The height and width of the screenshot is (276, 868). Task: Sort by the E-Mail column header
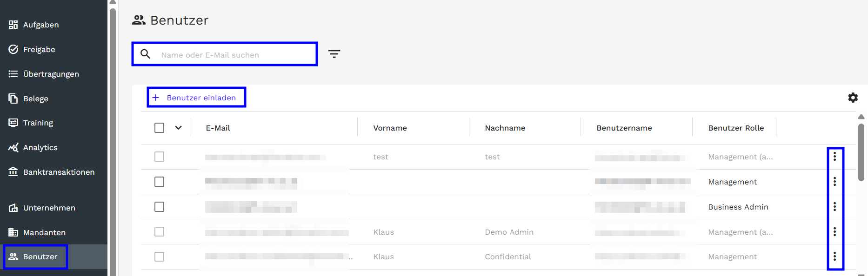click(218, 128)
